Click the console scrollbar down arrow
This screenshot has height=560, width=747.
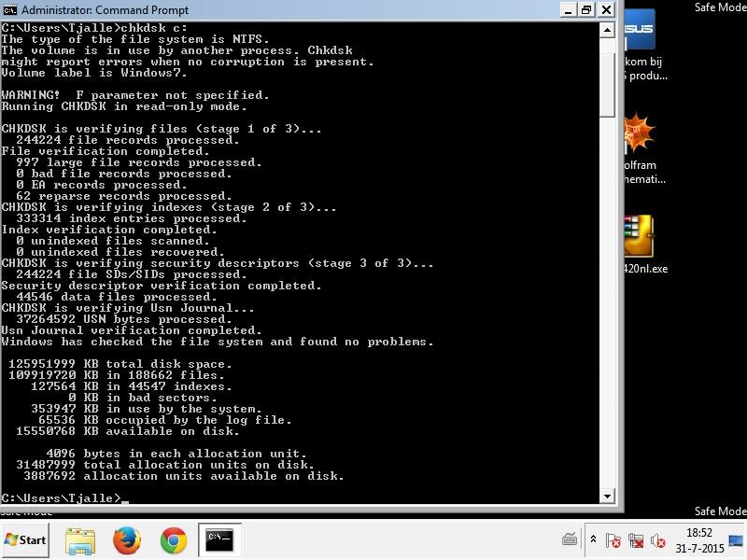607,497
